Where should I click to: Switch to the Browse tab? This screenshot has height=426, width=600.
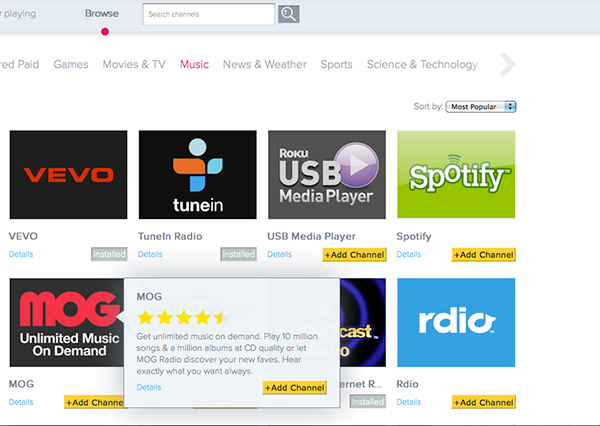(102, 13)
